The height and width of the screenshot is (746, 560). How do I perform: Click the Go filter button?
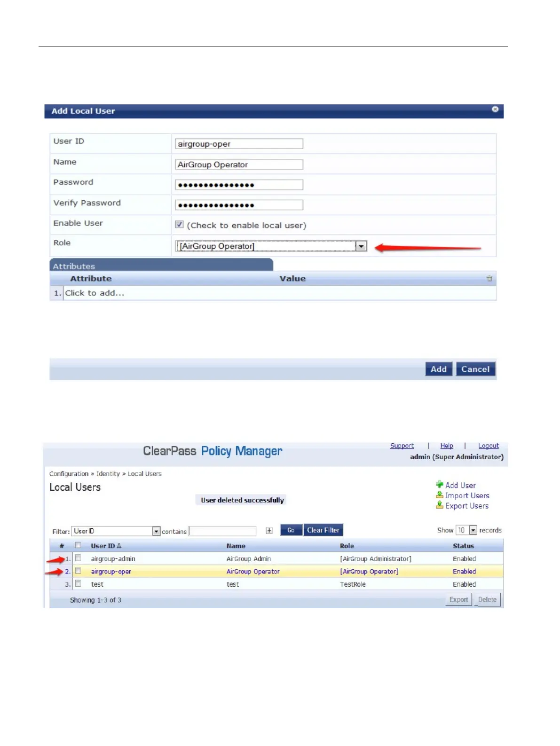pyautogui.click(x=291, y=530)
